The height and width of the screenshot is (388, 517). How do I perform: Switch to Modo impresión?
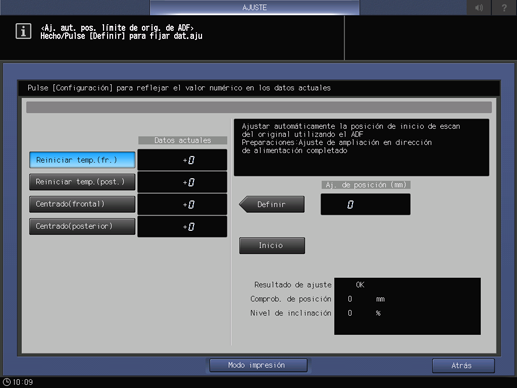point(258,365)
